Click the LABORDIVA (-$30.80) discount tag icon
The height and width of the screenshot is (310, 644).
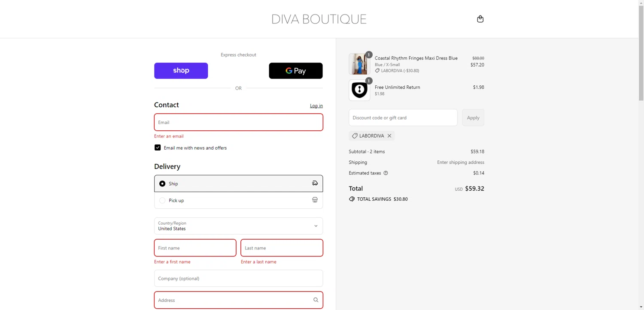pos(377,71)
